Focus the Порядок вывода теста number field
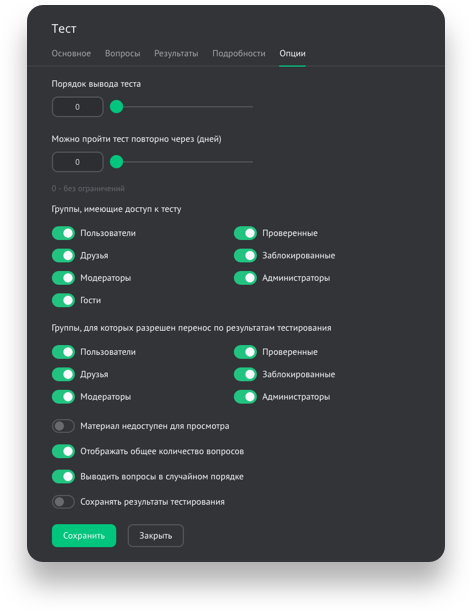Image resolution: width=472 pixels, height=611 pixels. tap(78, 107)
